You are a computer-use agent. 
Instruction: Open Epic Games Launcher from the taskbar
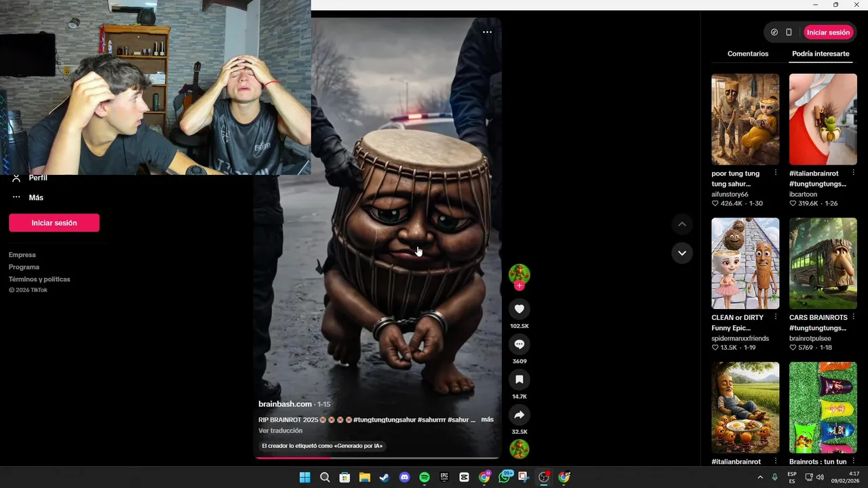tap(444, 477)
